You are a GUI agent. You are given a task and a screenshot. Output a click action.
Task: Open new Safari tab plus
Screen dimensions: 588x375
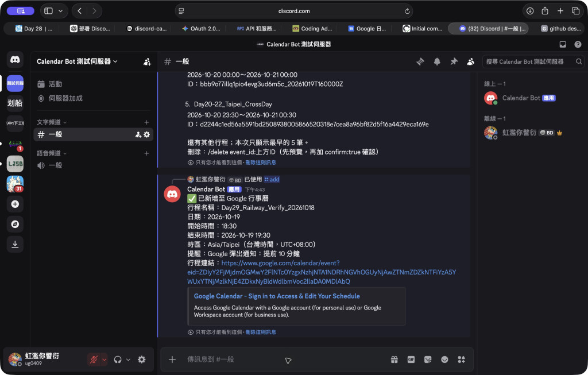tap(560, 11)
